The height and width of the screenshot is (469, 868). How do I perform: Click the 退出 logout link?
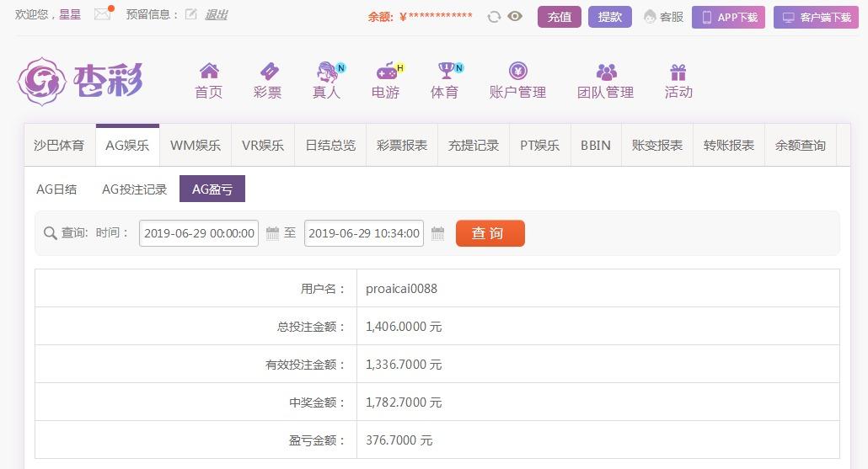(x=216, y=15)
